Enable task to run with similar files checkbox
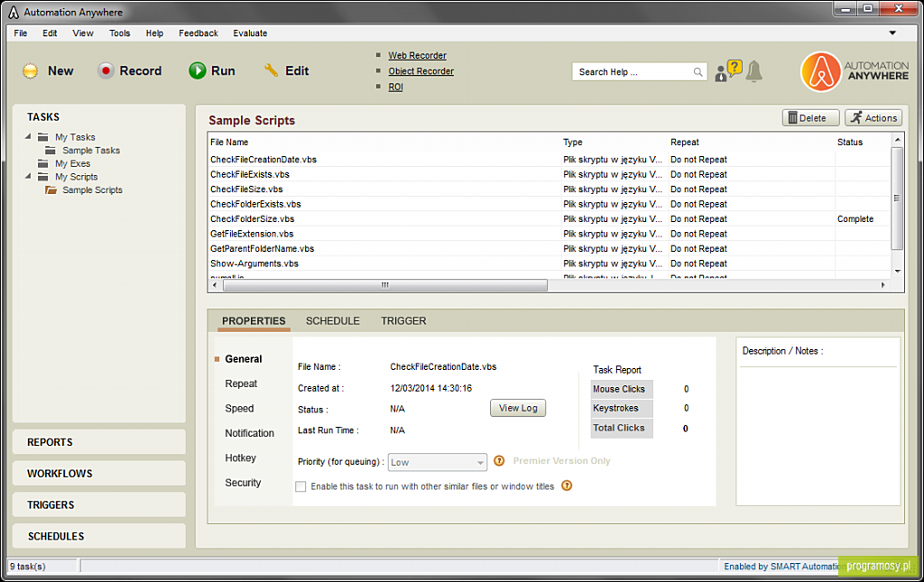 (300, 486)
